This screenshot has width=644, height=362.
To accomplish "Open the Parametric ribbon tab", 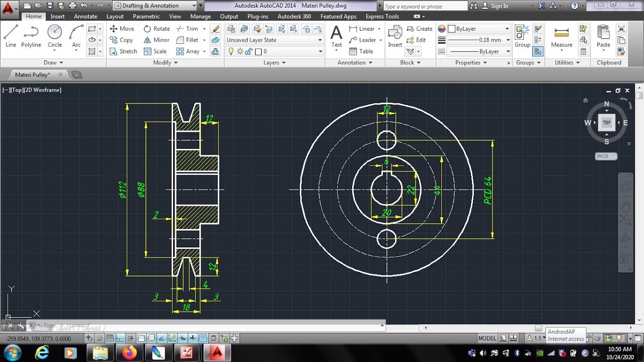I will tap(146, 17).
